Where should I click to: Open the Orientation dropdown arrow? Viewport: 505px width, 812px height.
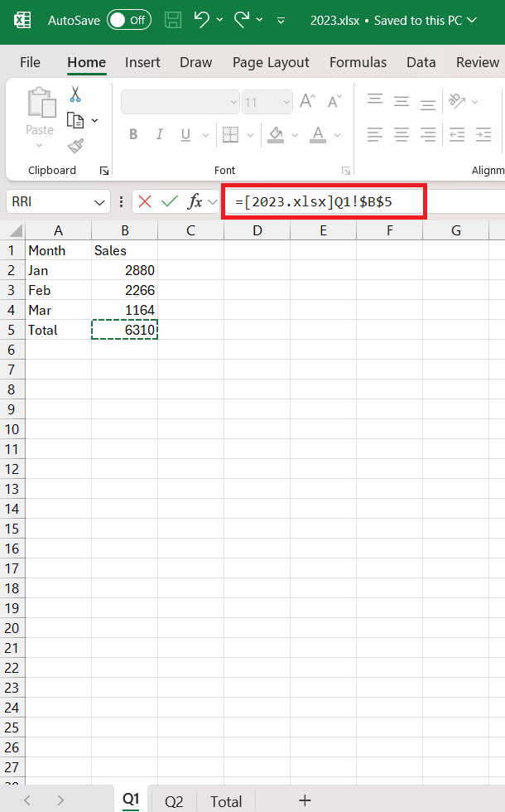475,102
